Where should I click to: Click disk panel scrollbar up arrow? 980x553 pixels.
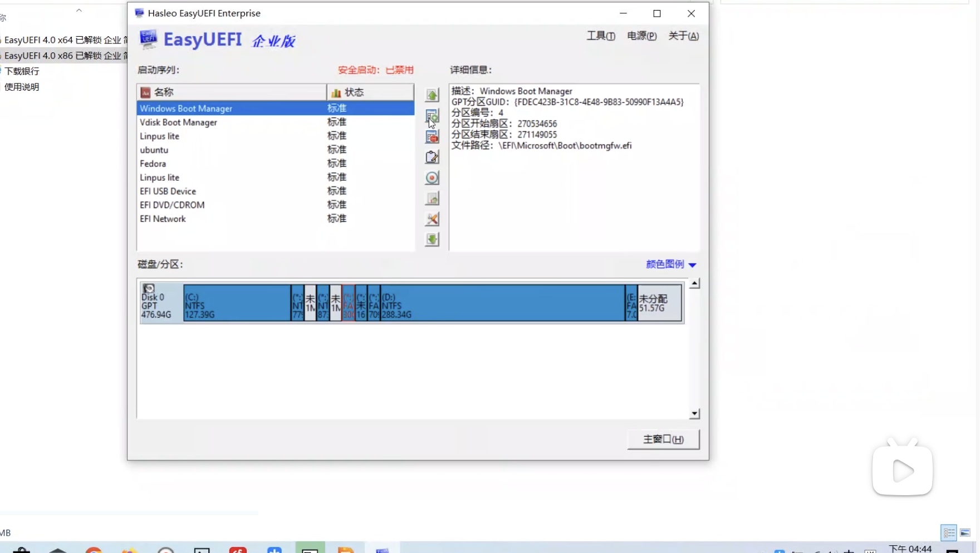point(694,284)
